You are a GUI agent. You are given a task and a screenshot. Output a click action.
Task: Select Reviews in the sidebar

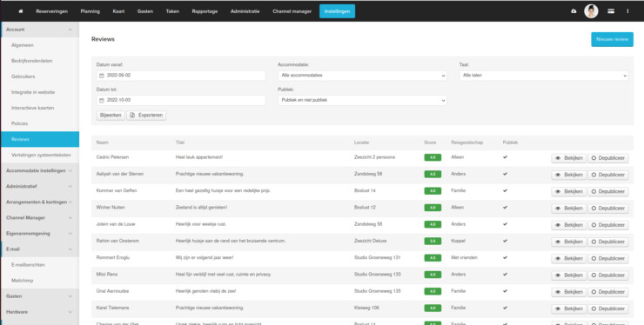click(40, 140)
